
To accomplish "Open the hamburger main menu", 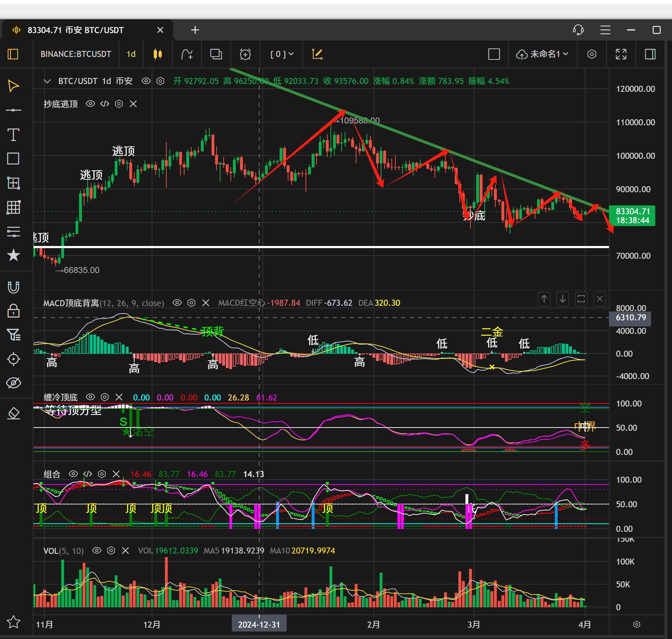I will click(605, 30).
